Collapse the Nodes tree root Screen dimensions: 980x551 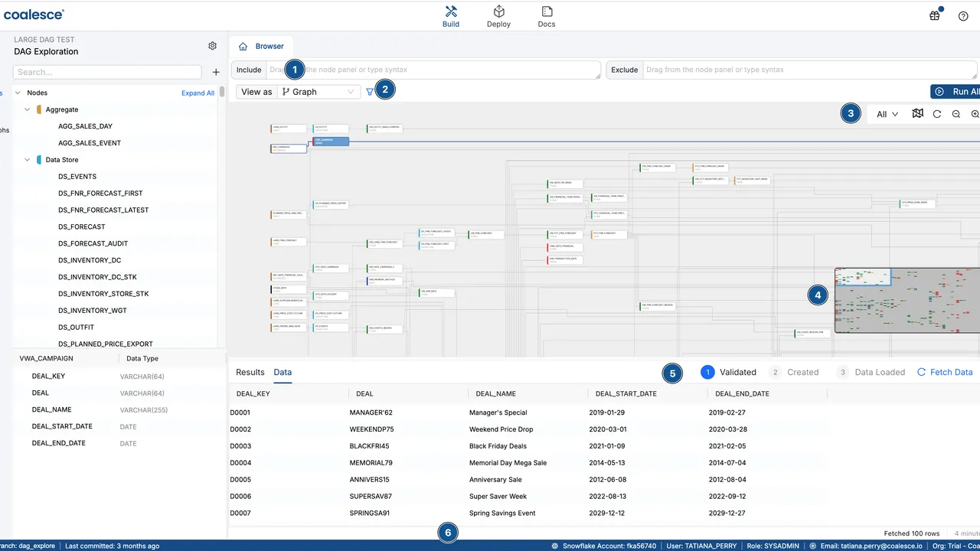[x=18, y=93]
